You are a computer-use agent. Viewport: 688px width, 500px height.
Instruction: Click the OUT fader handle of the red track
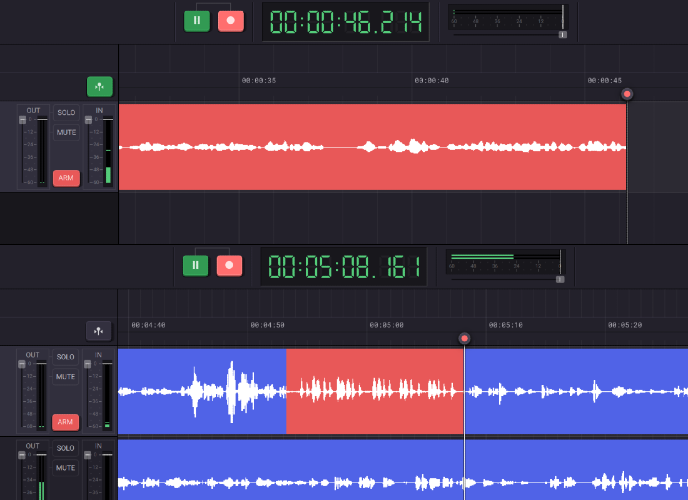(x=23, y=120)
